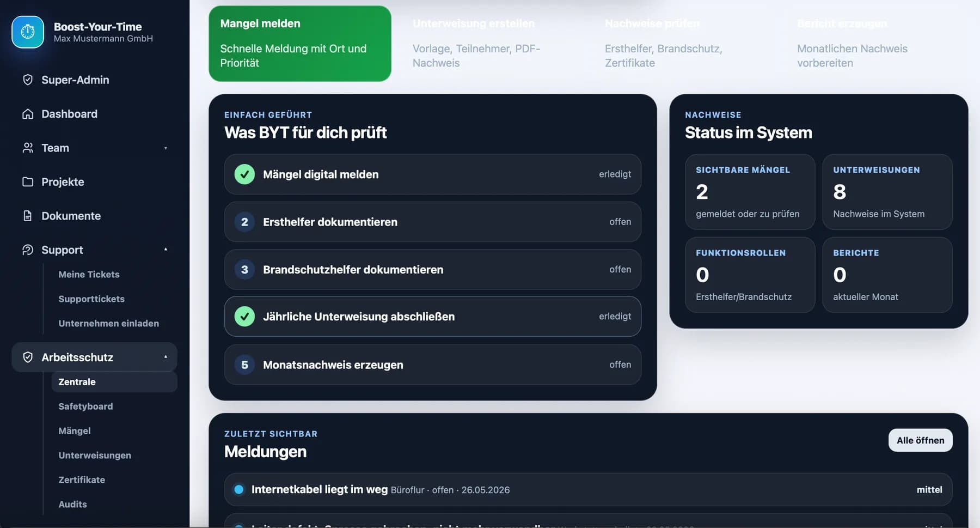Click the Arbeitsschutz shield icon
Screen dimensions: 980x528
(x=28, y=357)
